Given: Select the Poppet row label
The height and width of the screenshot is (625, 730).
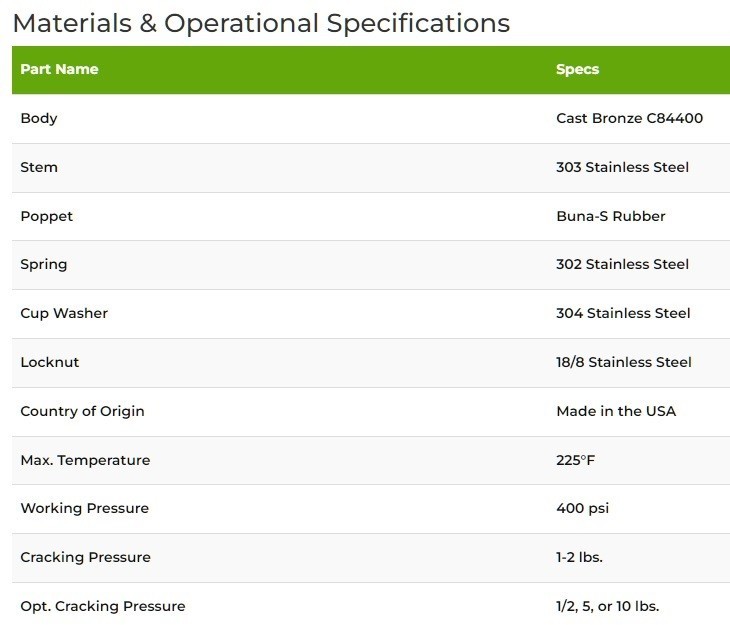Looking at the screenshot, I should point(47,216).
